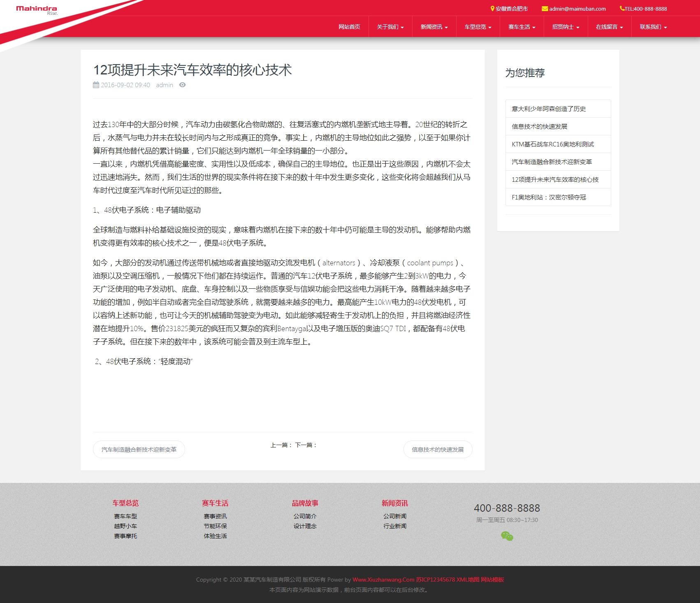
Task: Expand the 新闻资讯 dropdown menu
Action: tap(434, 27)
